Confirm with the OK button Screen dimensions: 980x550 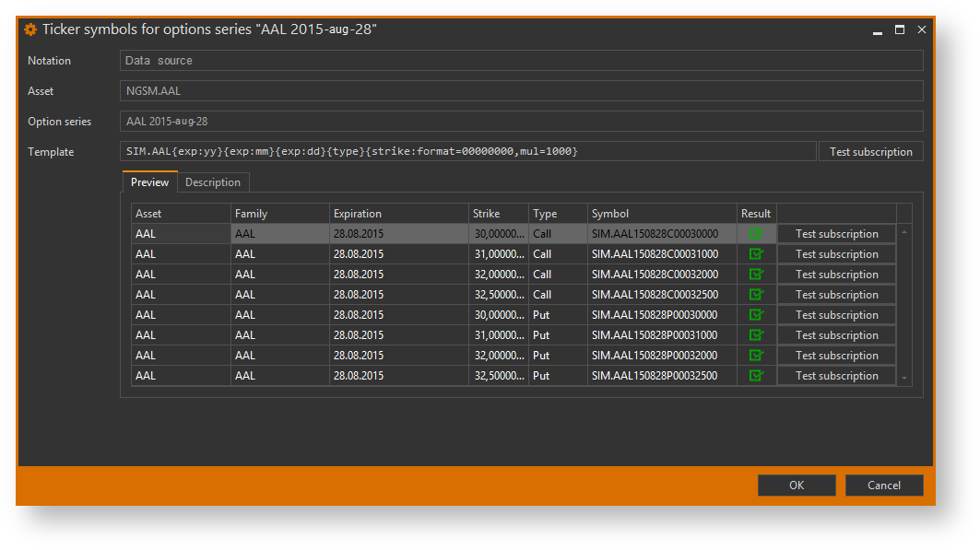coord(797,486)
